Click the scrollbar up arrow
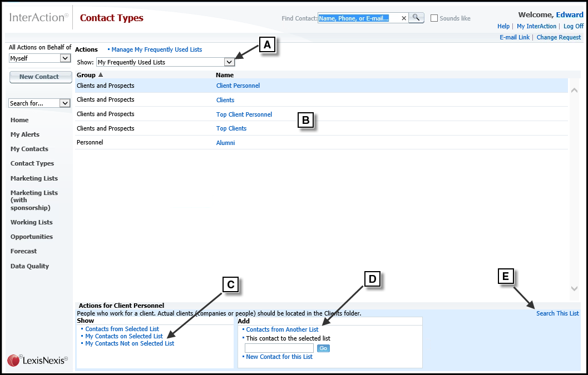588x375 pixels. point(574,89)
